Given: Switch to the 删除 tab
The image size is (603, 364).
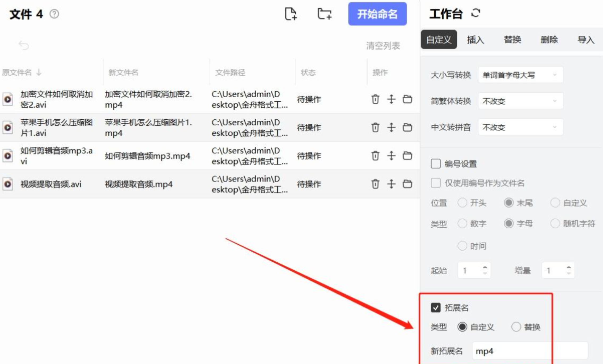Looking at the screenshot, I should coord(549,40).
